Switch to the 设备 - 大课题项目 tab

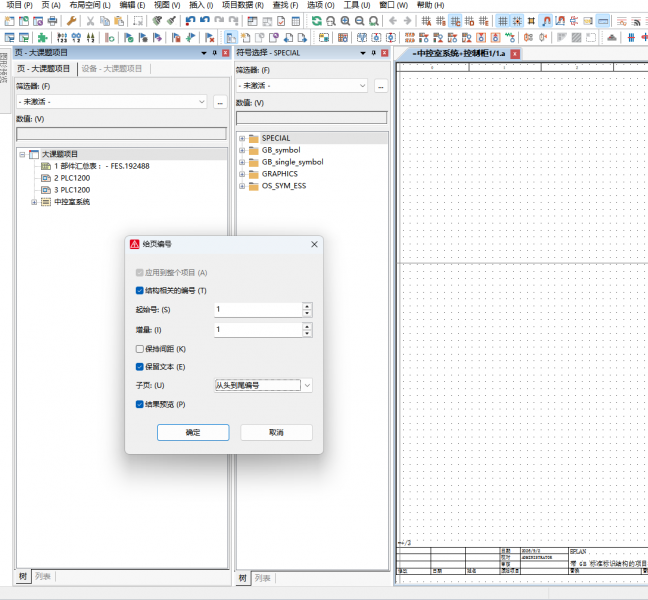(x=112, y=69)
